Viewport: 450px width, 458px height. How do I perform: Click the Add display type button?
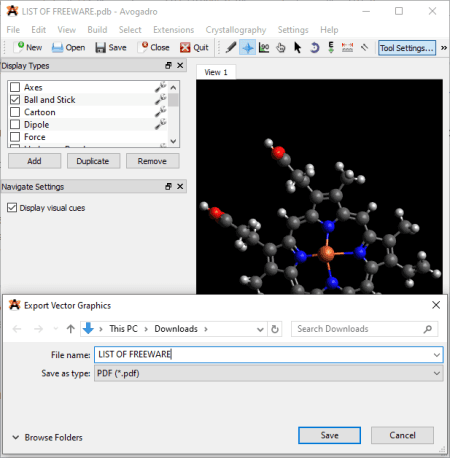pyautogui.click(x=34, y=161)
